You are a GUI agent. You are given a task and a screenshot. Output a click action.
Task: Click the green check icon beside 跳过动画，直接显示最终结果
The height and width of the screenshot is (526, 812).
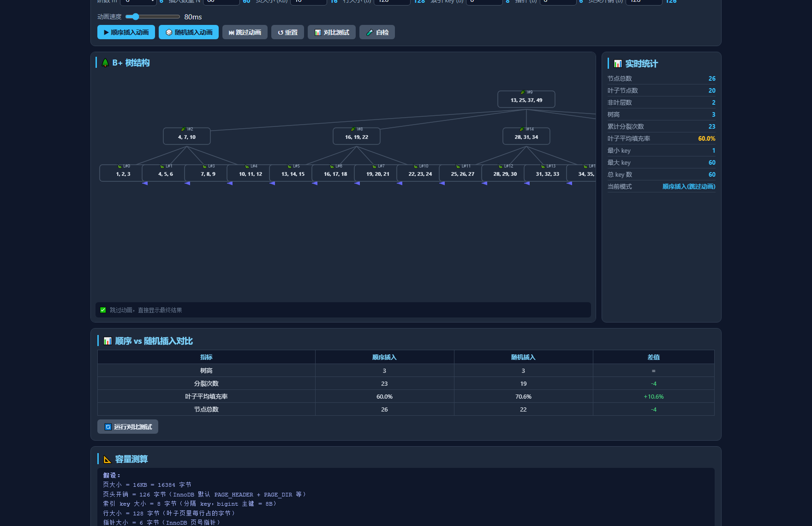pos(103,310)
